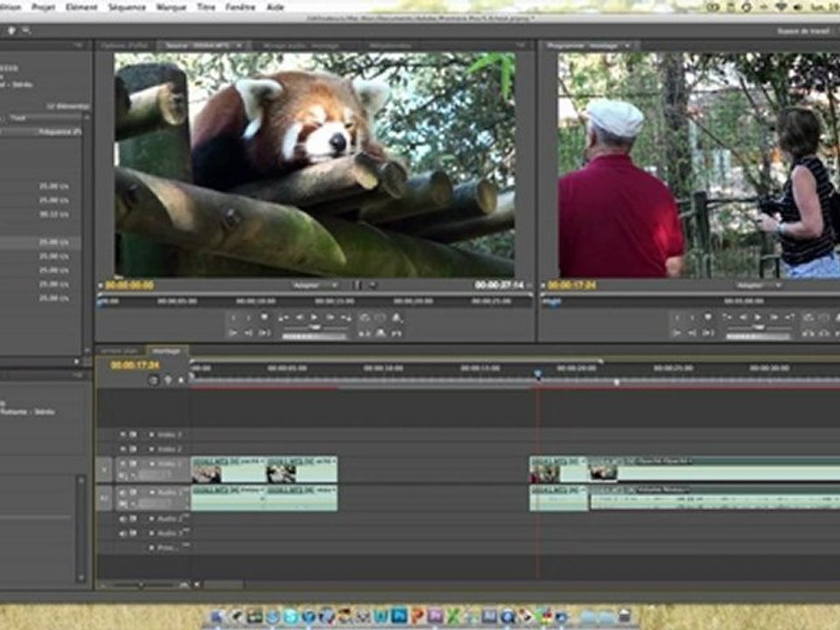Image resolution: width=840 pixels, height=630 pixels.
Task: Play In to Out in Program monitor
Action: coord(708,332)
